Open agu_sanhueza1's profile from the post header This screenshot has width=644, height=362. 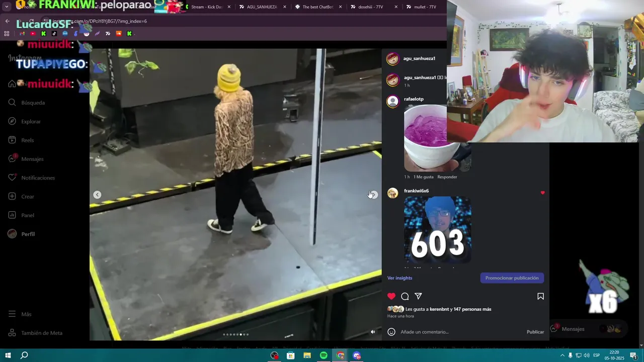tap(419, 58)
